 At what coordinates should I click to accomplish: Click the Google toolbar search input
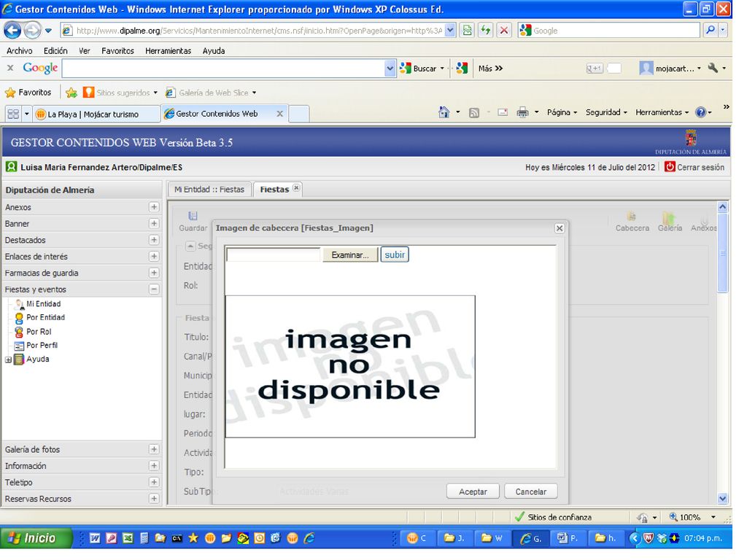[223, 69]
